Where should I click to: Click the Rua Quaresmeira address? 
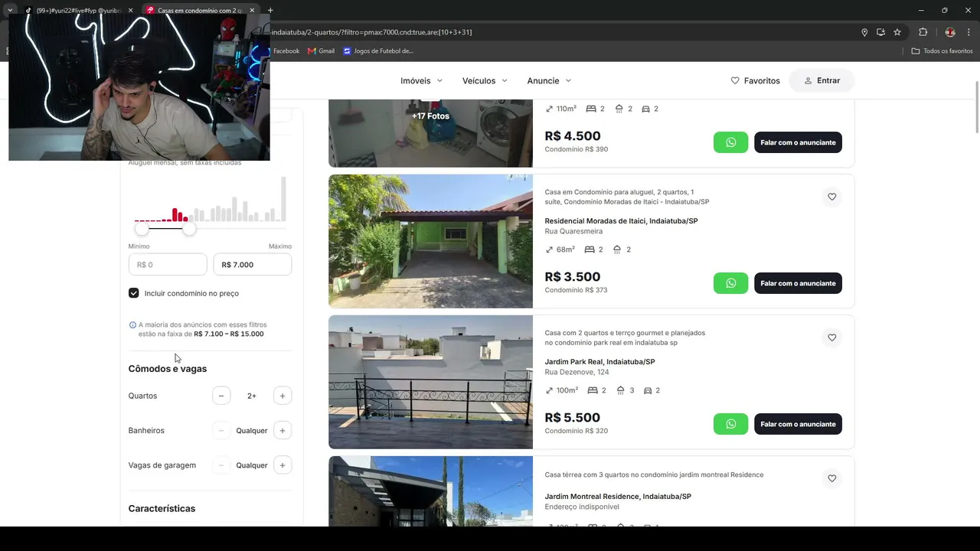pos(573,231)
